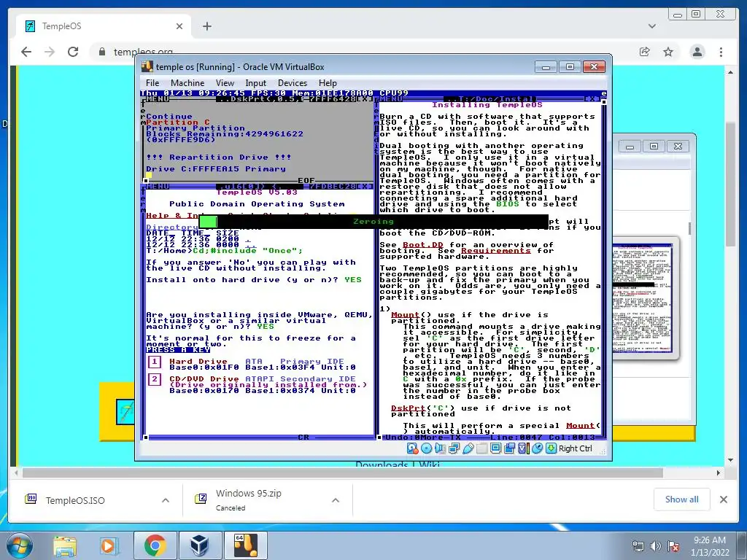The width and height of the screenshot is (747, 560).
Task: Open the VirtualBox Machine menu
Action: [187, 83]
